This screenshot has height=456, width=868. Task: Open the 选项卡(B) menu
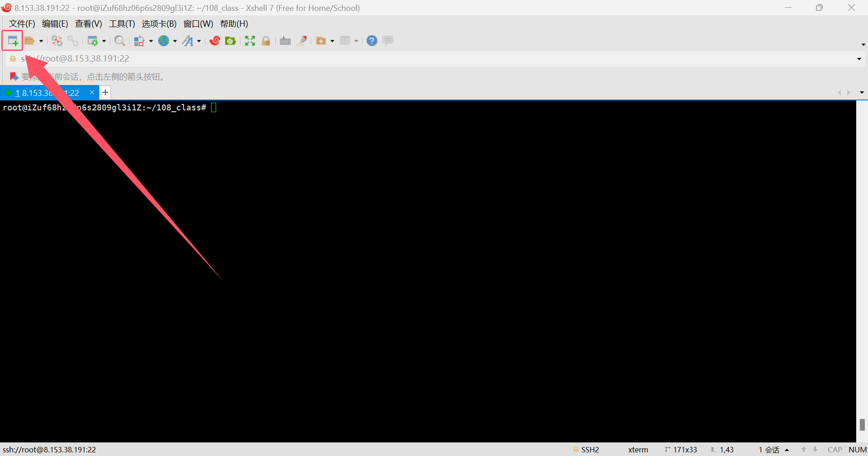click(159, 24)
